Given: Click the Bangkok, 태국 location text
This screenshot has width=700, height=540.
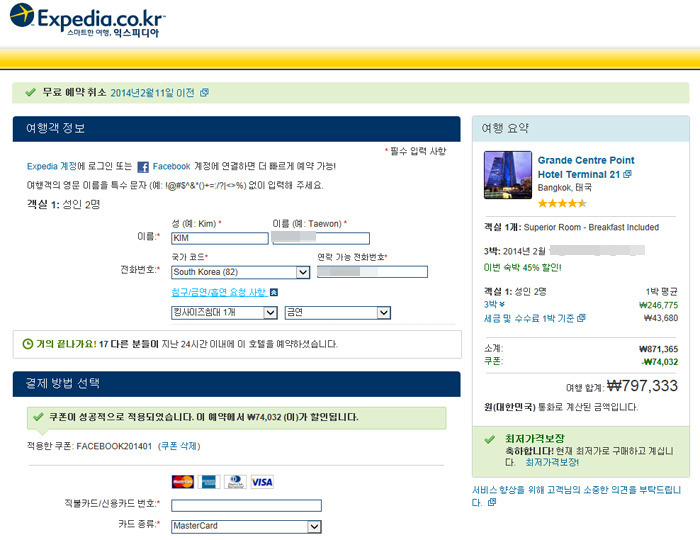Looking at the screenshot, I should (565, 187).
